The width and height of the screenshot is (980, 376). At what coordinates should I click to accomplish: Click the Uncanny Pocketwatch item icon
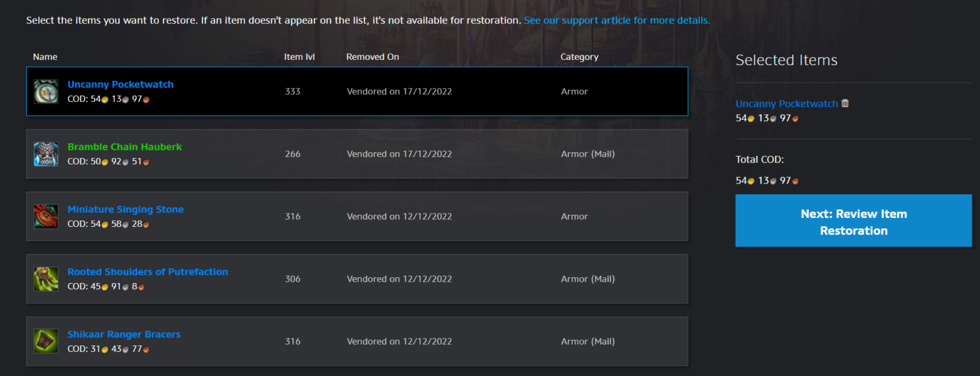point(45,90)
